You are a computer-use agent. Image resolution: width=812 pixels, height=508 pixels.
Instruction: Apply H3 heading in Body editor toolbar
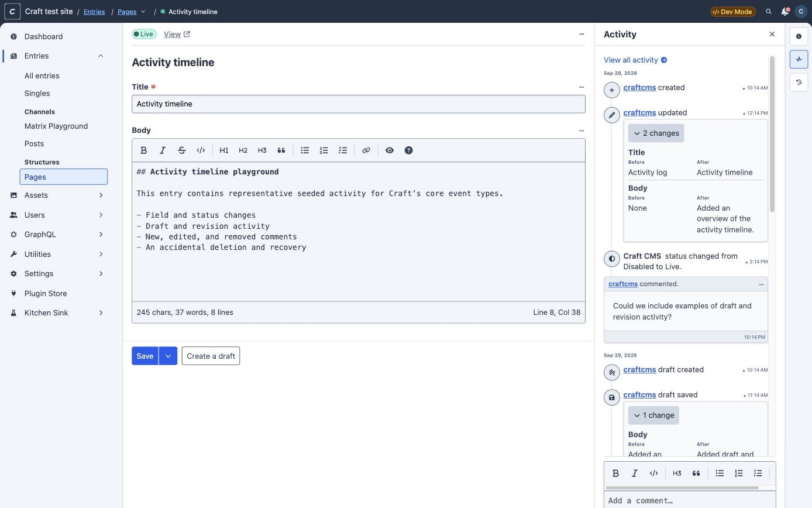262,150
